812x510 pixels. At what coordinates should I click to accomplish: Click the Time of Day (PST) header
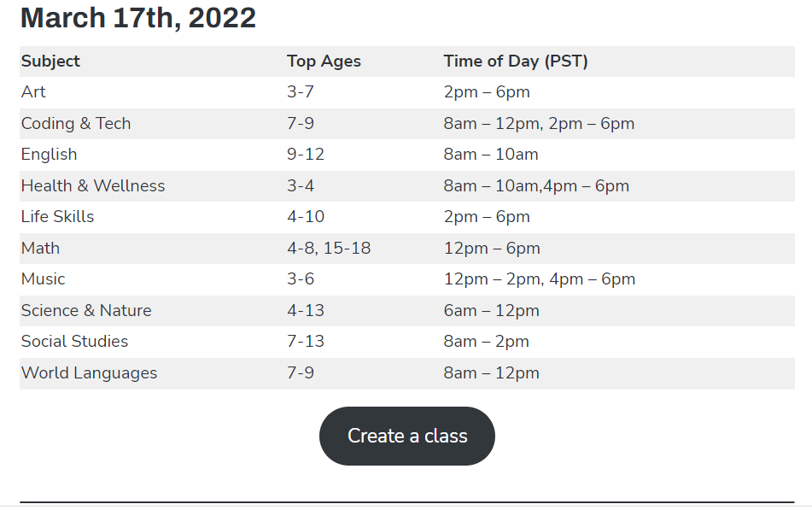pos(516,62)
